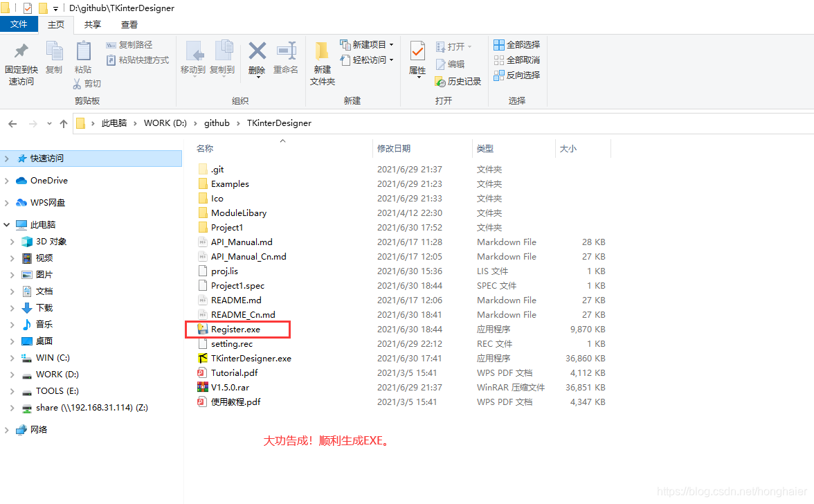814x504 pixels.
Task: Click WORK (D:) in the address breadcrumb
Action: (165, 123)
